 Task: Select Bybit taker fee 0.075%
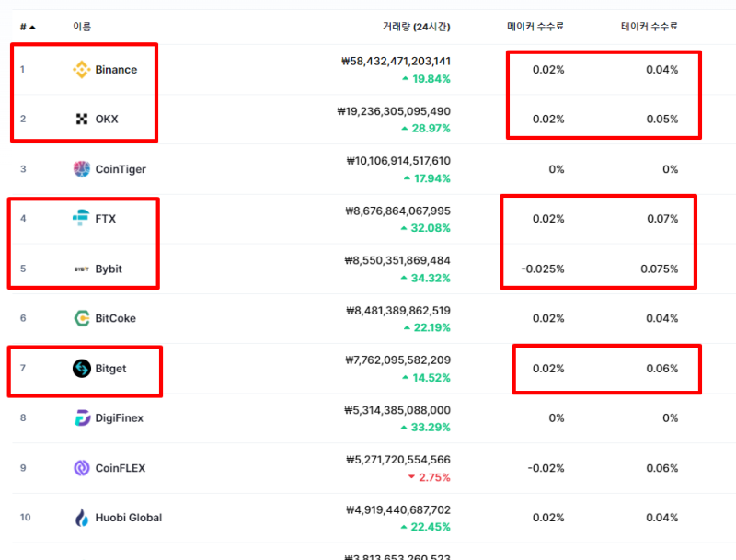click(x=659, y=269)
